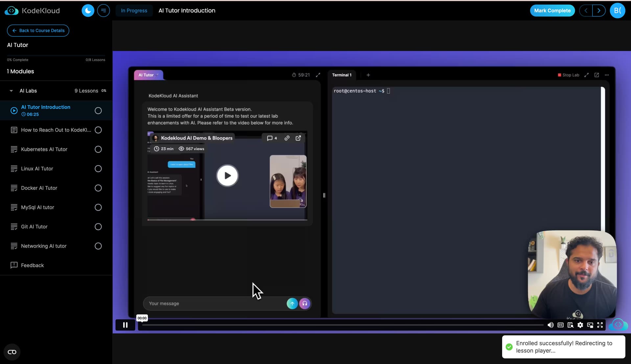Toggle completion circle for Linux AI Tutor

[98, 169]
